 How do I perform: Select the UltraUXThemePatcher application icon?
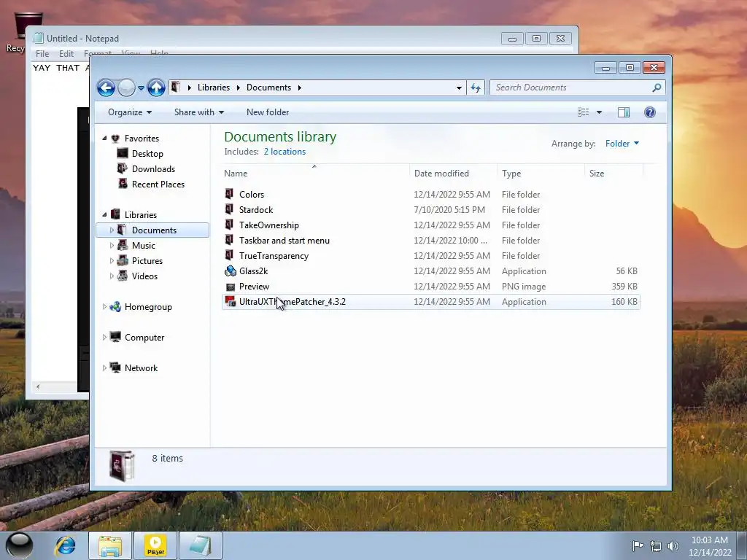(x=230, y=301)
